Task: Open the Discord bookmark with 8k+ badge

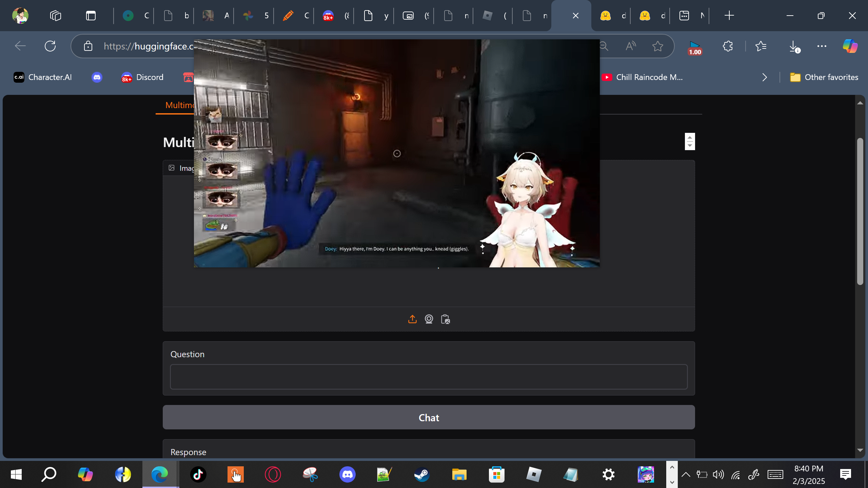Action: (x=142, y=77)
